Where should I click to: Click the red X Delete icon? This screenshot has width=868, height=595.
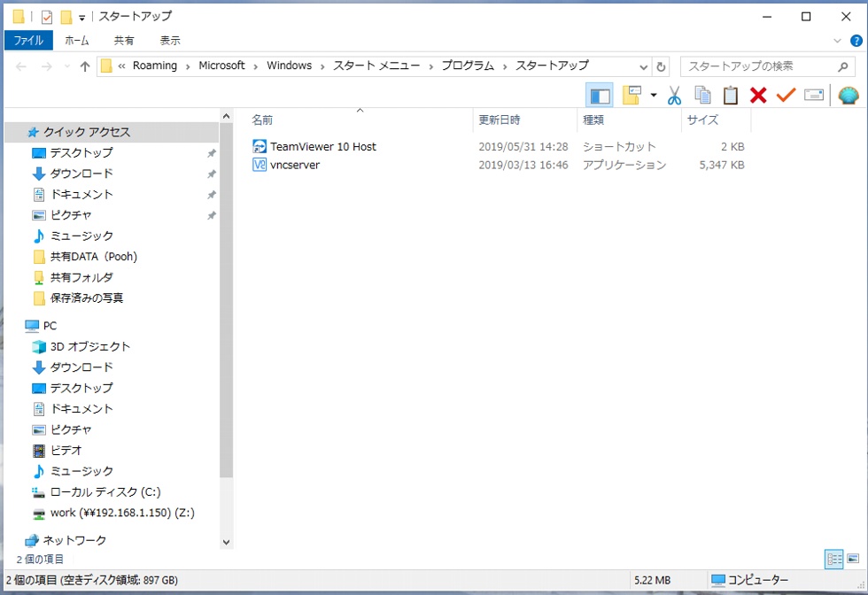[757, 95]
